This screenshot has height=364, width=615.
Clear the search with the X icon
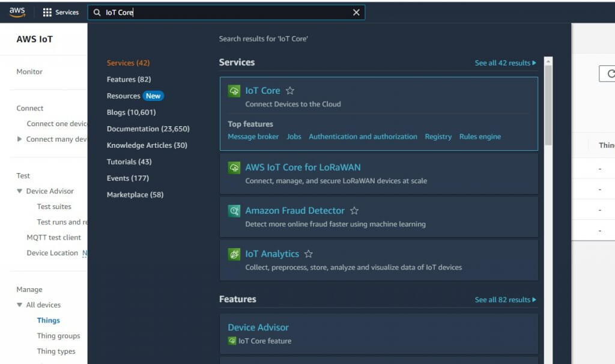[x=356, y=12]
